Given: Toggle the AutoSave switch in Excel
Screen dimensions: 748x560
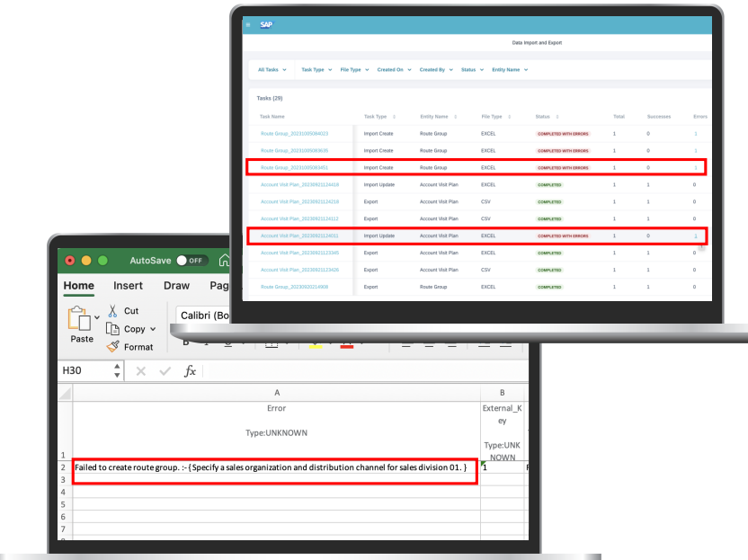Looking at the screenshot, I should pyautogui.click(x=191, y=261).
